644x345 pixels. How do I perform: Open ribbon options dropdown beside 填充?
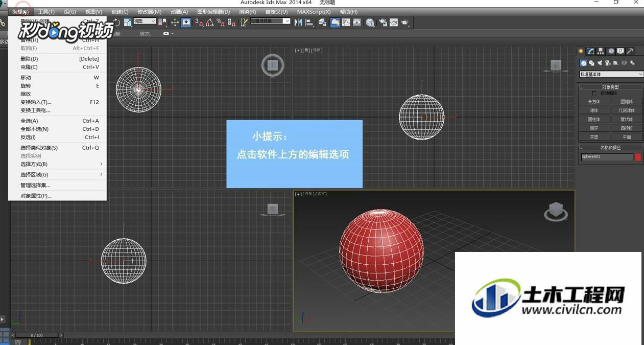169,34
